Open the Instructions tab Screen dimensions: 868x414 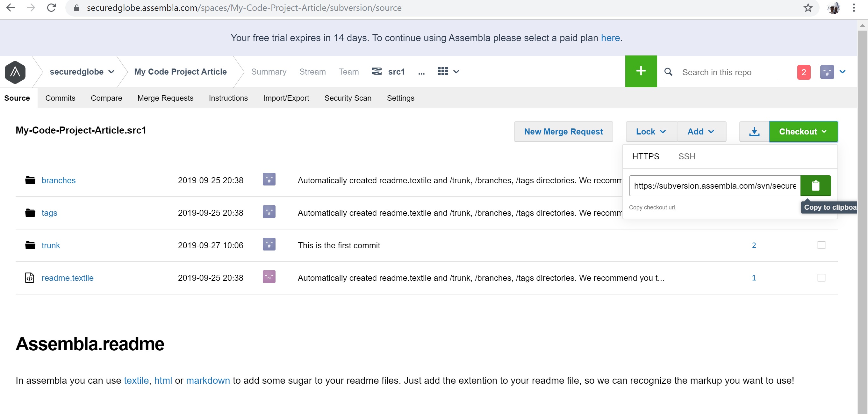click(228, 98)
